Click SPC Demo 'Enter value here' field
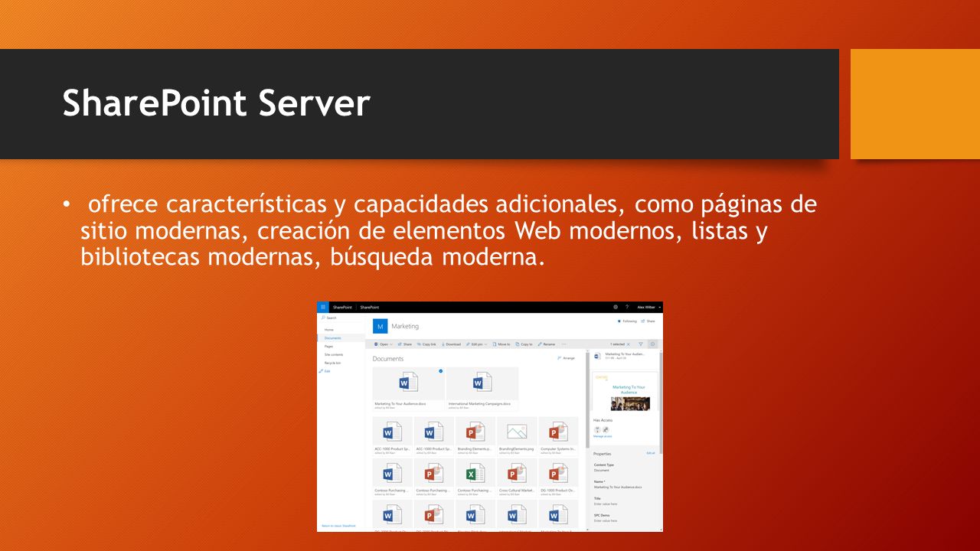 pyautogui.click(x=605, y=520)
